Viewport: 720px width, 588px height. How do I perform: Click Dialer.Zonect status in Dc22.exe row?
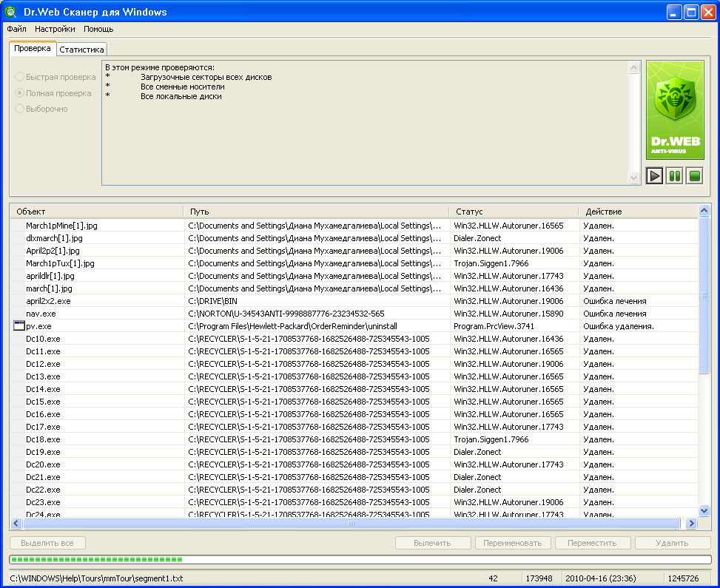[477, 490]
